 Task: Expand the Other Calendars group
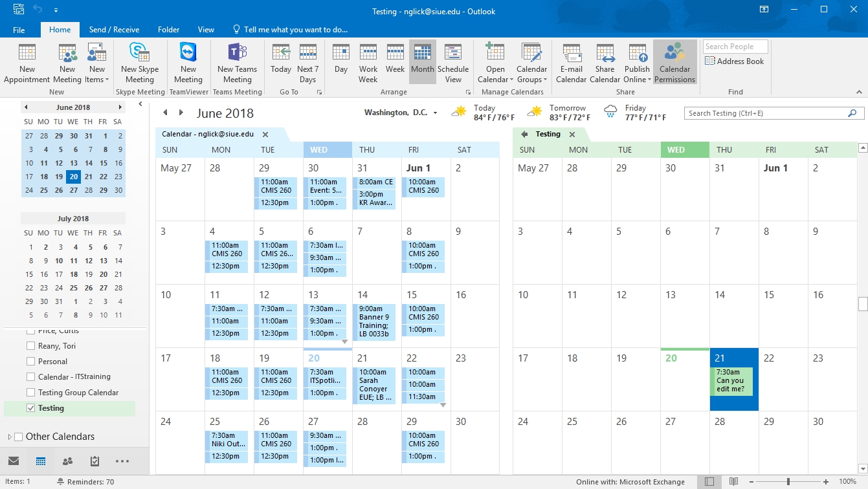pos(9,437)
